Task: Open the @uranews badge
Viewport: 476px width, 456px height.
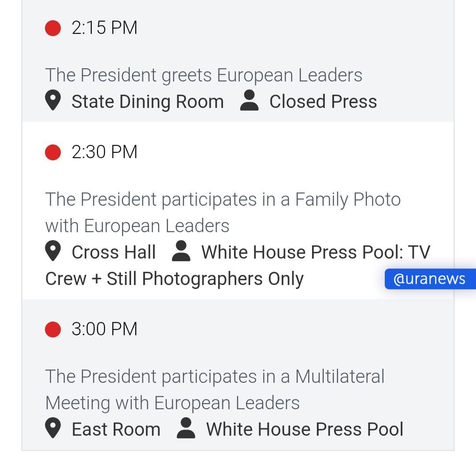Action: (430, 279)
